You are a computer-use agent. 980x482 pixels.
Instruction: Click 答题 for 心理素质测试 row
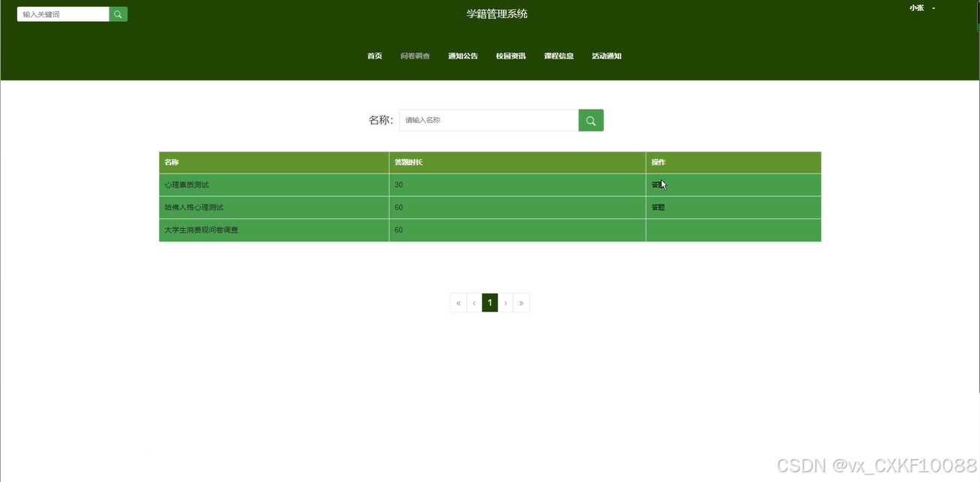(x=658, y=185)
